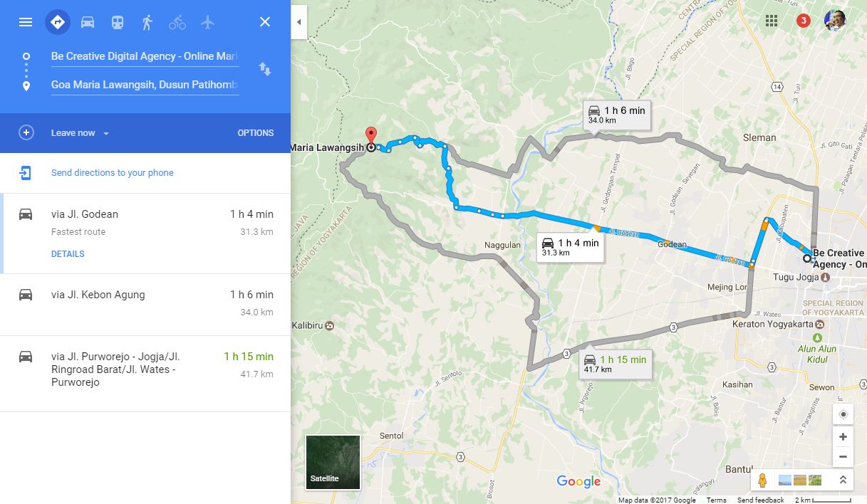Open the hamburger main menu
The image size is (867, 504).
click(26, 22)
